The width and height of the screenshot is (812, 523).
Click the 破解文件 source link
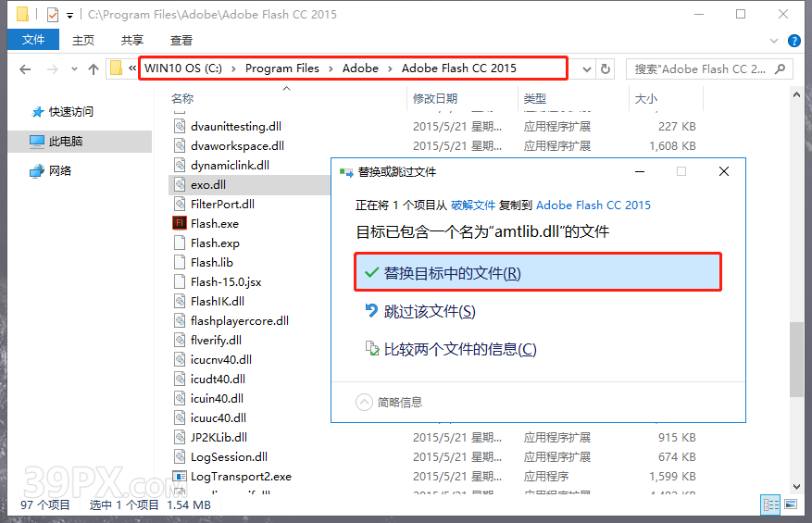473,205
